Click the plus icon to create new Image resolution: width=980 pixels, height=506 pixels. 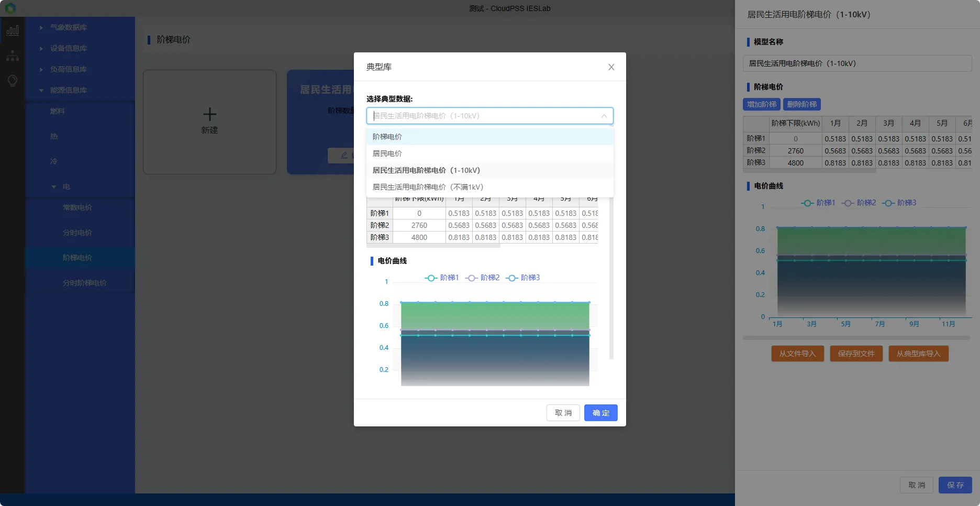[209, 114]
